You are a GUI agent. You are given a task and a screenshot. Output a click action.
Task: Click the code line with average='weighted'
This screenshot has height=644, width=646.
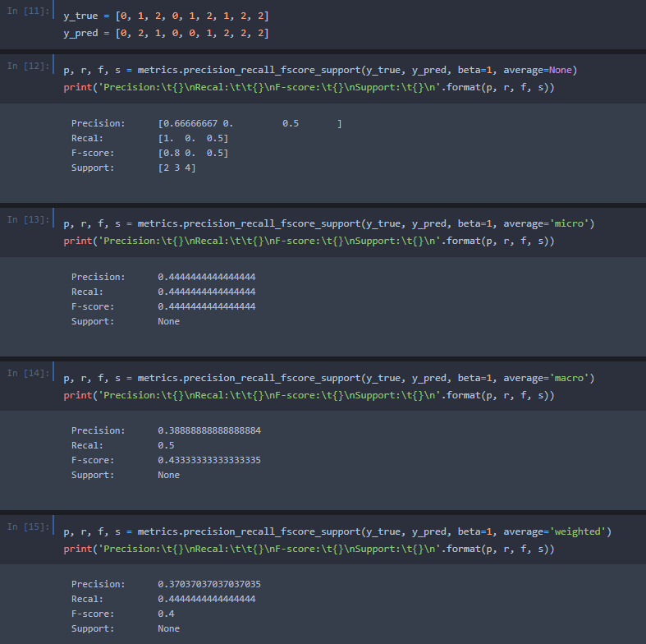click(x=337, y=531)
